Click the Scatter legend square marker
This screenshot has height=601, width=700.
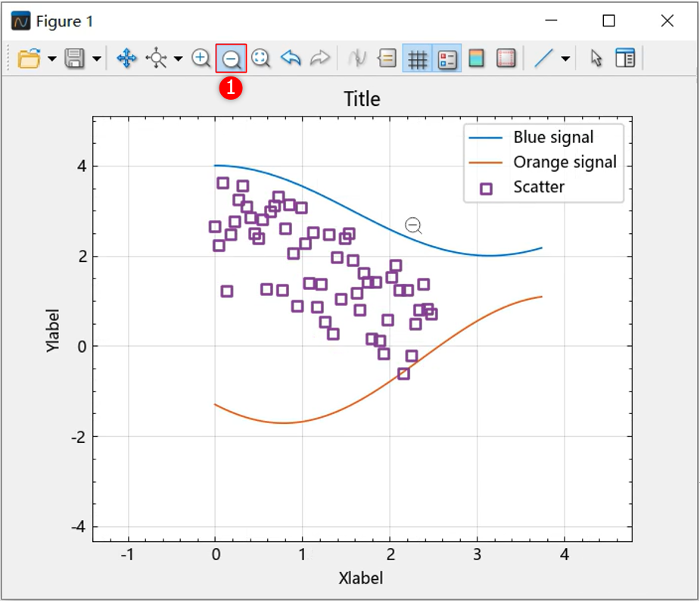(x=486, y=188)
